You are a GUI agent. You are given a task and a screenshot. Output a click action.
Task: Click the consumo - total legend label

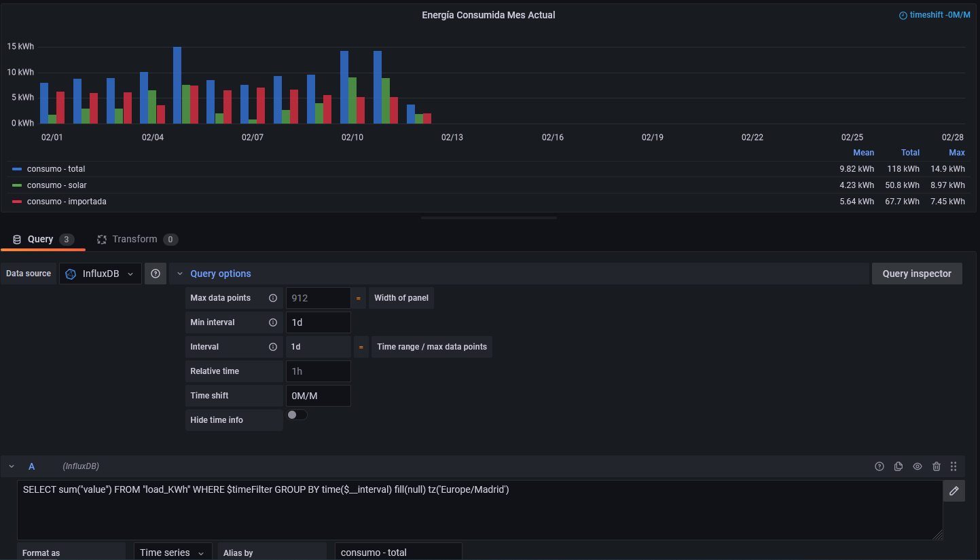point(56,169)
